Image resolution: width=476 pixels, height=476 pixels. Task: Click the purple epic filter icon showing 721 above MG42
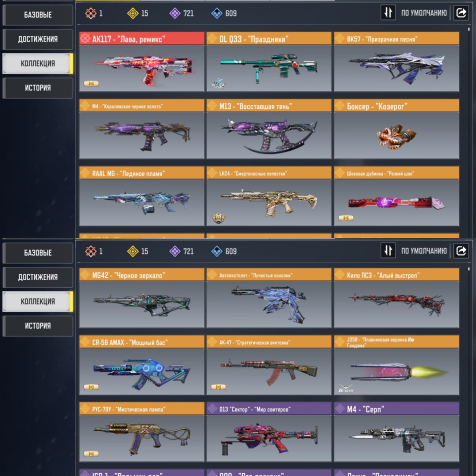175,251
